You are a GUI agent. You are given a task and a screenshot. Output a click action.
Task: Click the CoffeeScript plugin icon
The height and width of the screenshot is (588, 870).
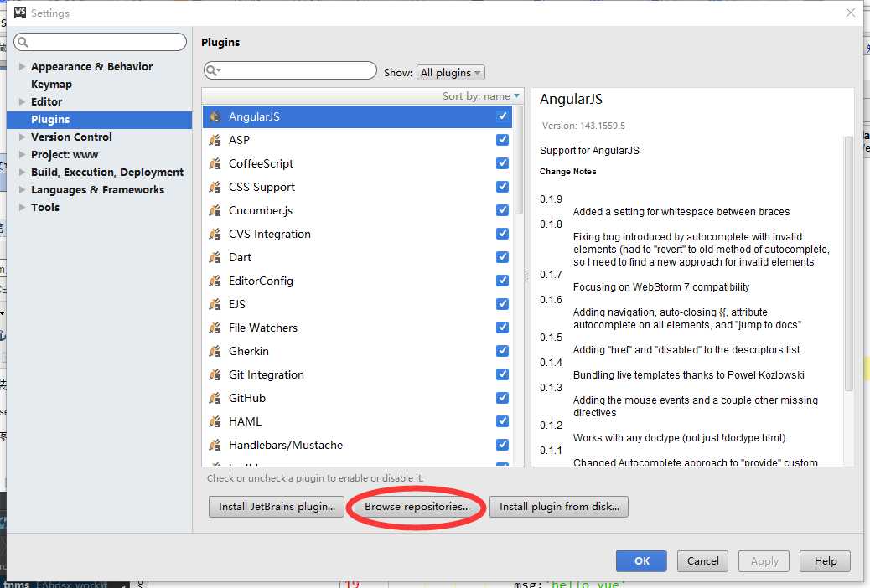point(215,163)
